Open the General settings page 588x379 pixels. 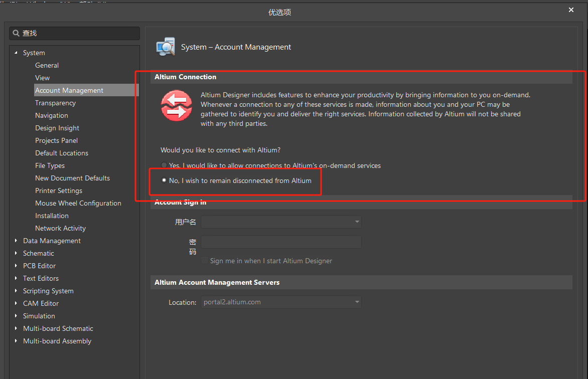47,65
